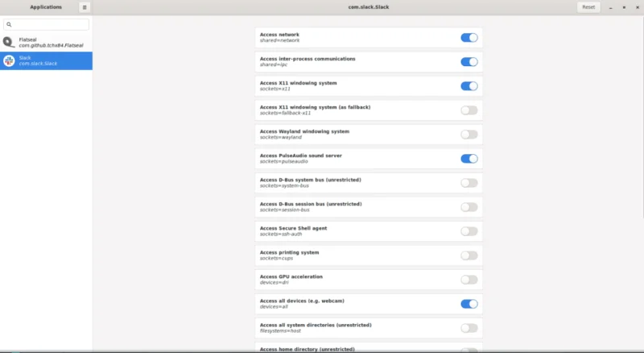The image size is (644, 353).
Task: Click the 'sockets=wayland' subtitle text
Action: (x=280, y=138)
